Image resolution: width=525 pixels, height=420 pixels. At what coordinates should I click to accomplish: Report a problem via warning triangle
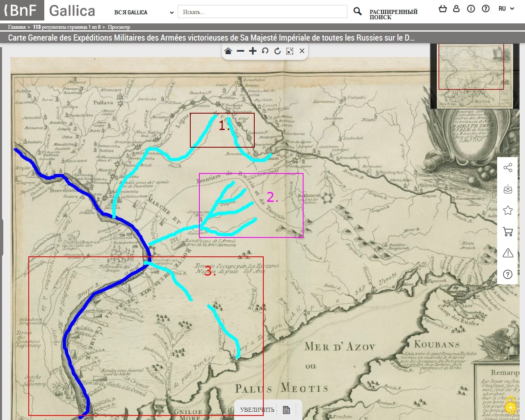click(x=508, y=253)
